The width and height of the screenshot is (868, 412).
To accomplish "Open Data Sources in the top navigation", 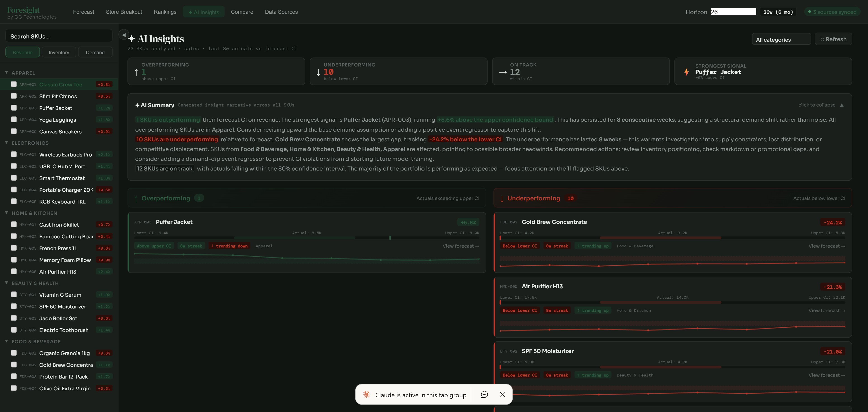I will click(281, 12).
